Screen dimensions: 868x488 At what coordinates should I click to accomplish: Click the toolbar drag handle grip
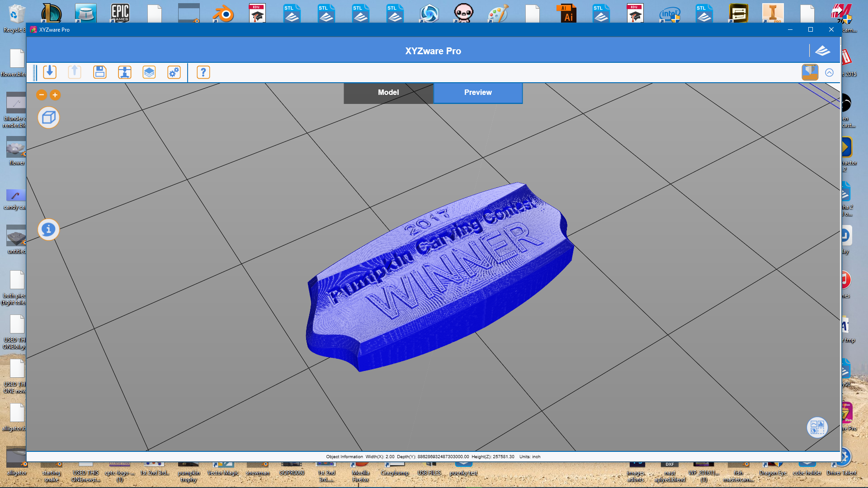(x=35, y=73)
